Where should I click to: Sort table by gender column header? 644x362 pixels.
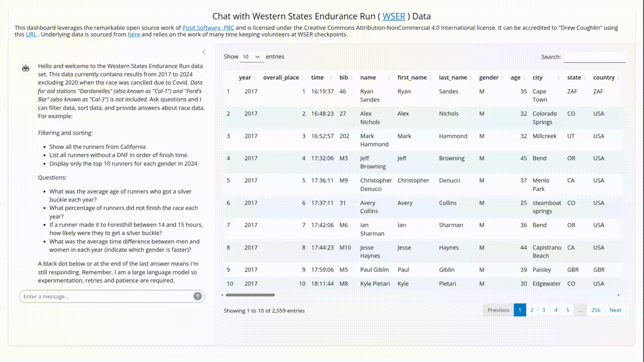[489, 78]
